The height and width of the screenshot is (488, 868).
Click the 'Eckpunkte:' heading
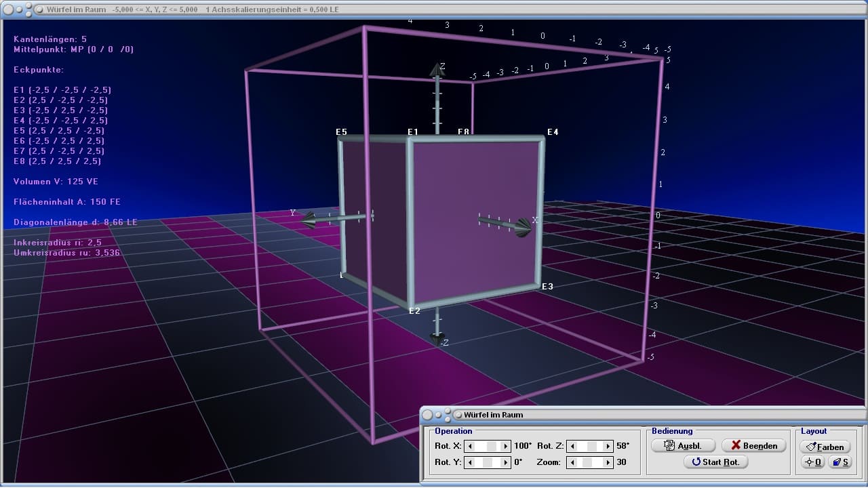[x=39, y=70]
